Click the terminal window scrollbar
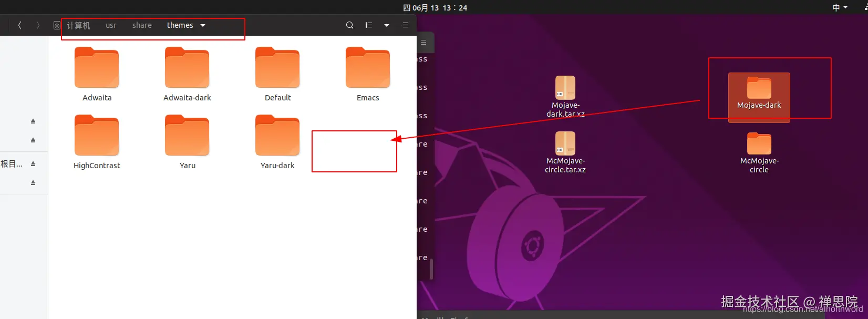This screenshot has width=868, height=319. click(431, 269)
